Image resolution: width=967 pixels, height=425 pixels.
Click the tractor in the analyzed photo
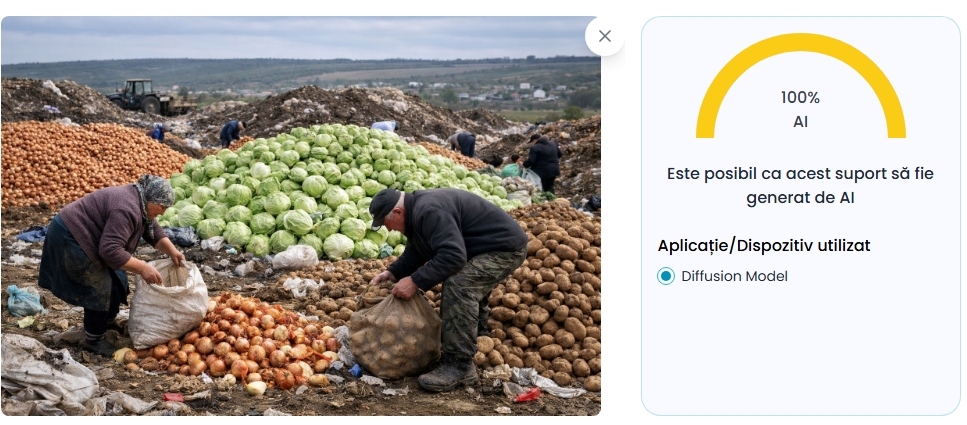pos(146,97)
